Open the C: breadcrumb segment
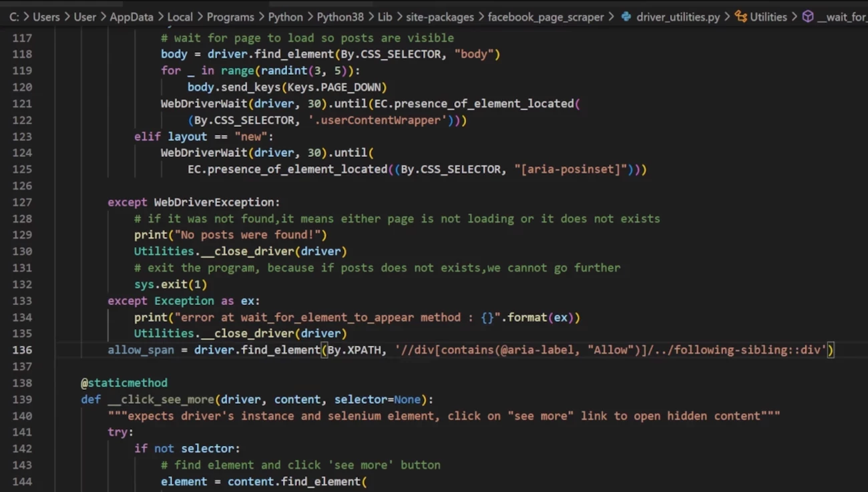The height and width of the screenshot is (492, 868). (14, 17)
